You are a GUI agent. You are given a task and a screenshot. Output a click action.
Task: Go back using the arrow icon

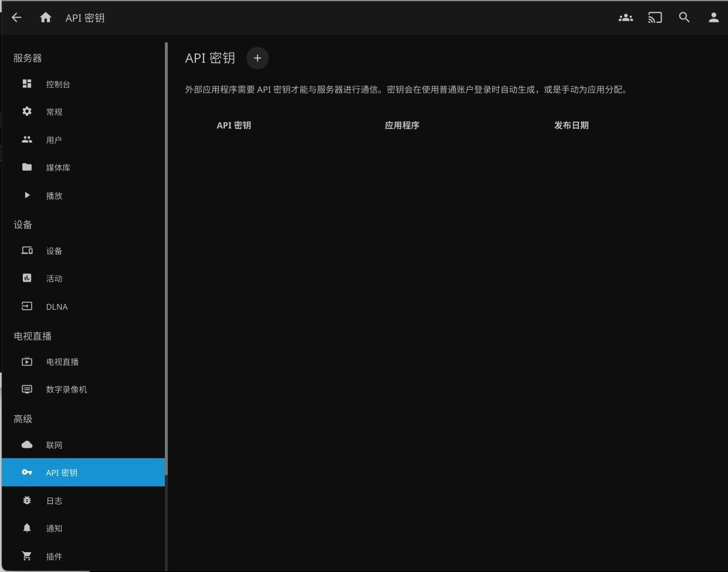coord(16,18)
